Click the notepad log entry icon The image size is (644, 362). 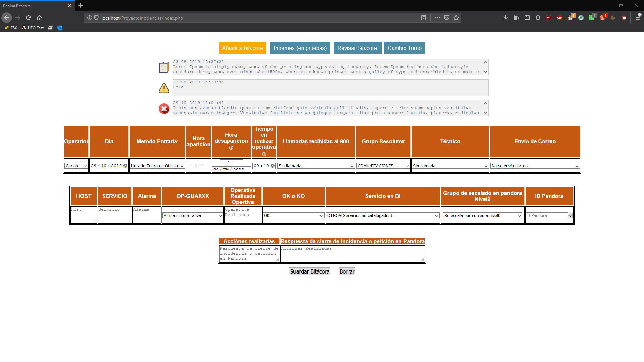164,67
